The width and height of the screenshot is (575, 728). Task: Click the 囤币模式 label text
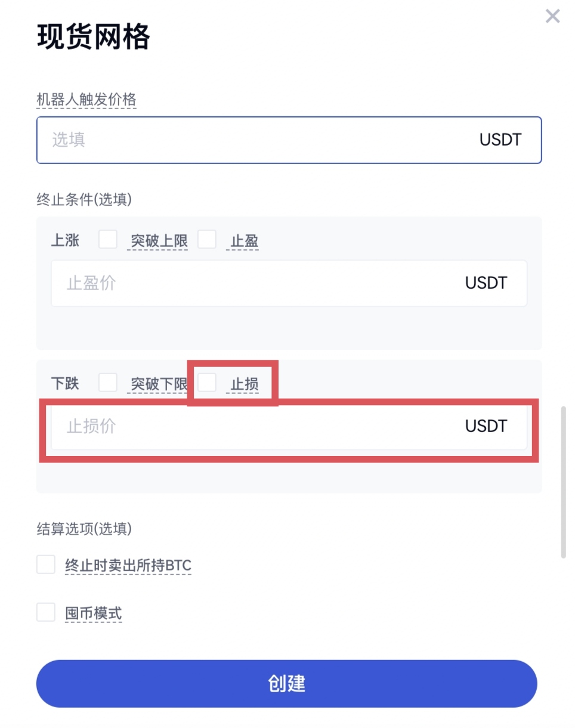click(x=94, y=613)
